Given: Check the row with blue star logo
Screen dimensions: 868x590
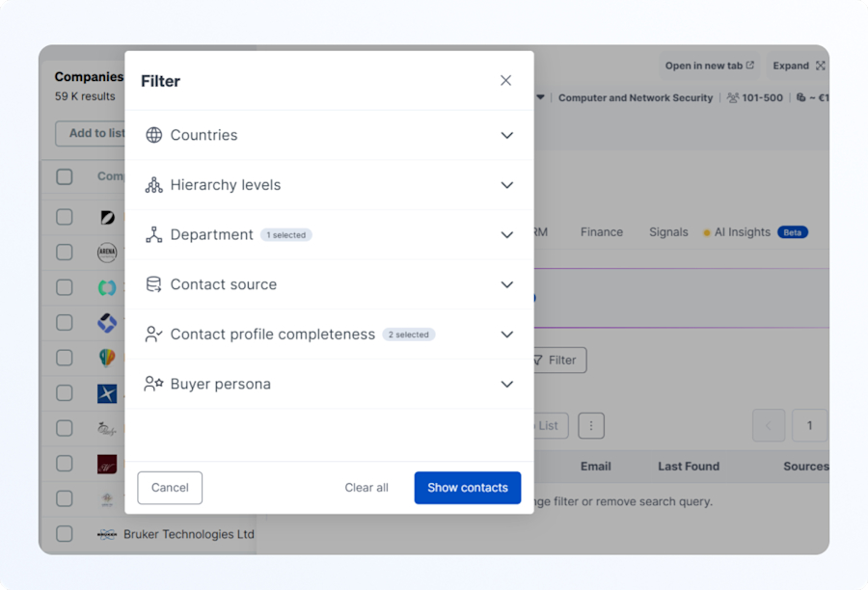Looking at the screenshot, I should coord(65,393).
